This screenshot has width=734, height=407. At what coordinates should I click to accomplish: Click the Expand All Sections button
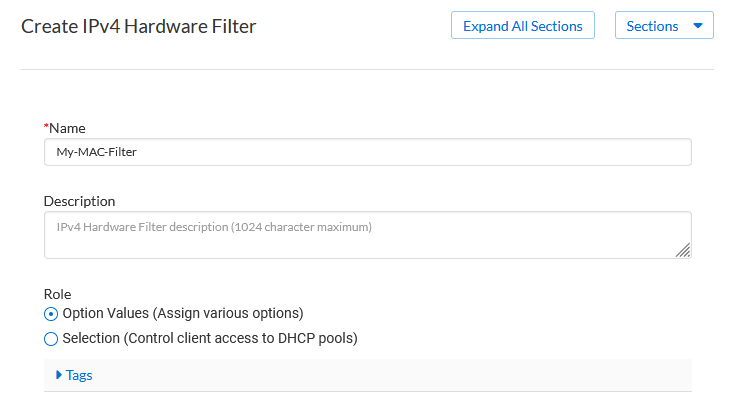pos(523,26)
